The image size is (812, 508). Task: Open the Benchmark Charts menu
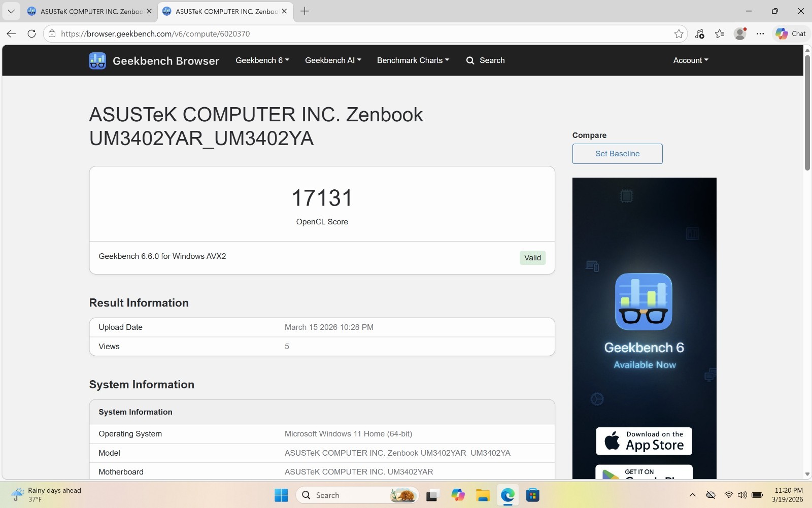pos(413,60)
